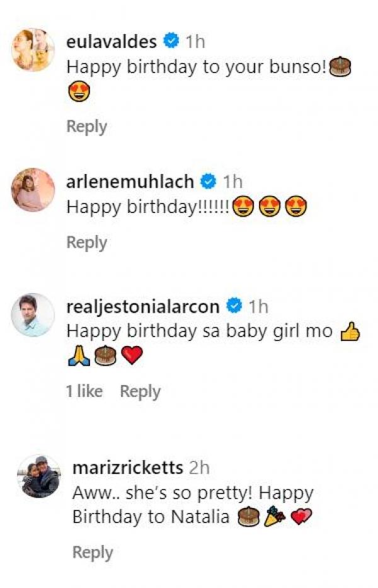Reply to arlenemuhlach's comment
Screen dimensions: 378x588
(x=86, y=243)
